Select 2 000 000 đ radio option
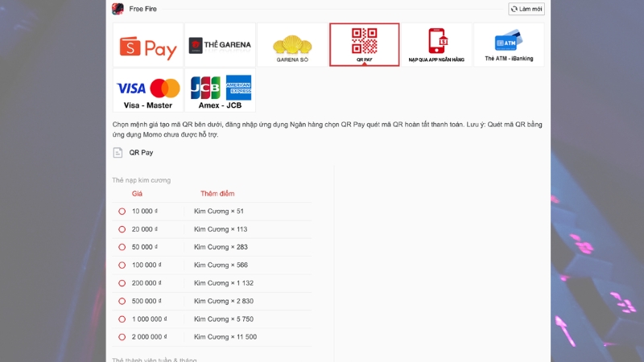Viewport: 644px width, 362px height. [x=122, y=337]
